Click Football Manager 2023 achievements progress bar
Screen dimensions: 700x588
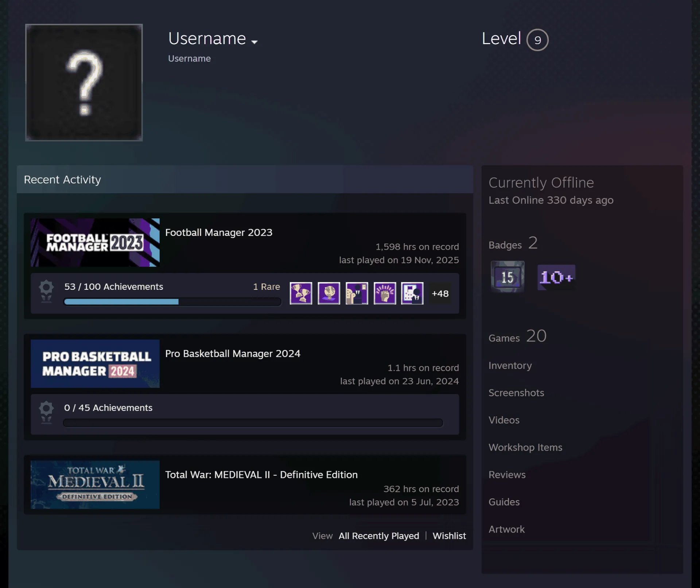(172, 301)
